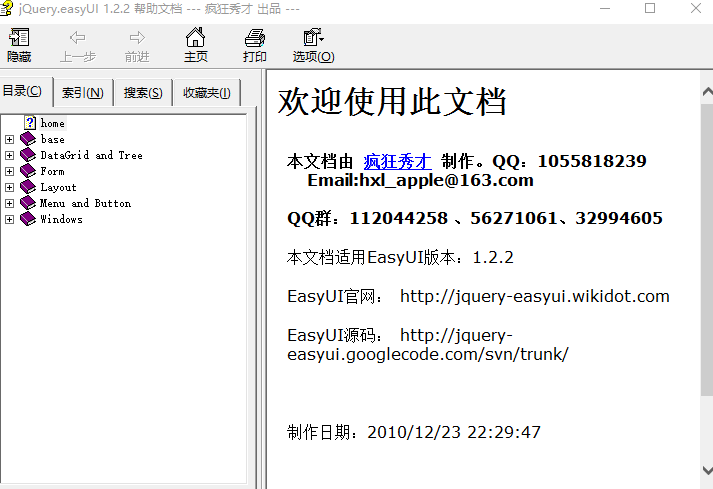
Task: Select the DataGrid and Tree entry
Action: pyautogui.click(x=91, y=155)
